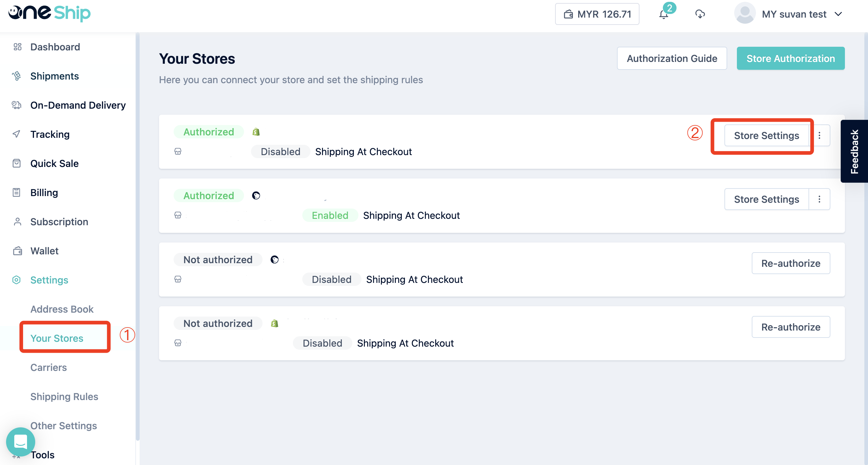868x465 pixels.
Task: Click the Tracking arrow icon
Action: [x=16, y=134]
